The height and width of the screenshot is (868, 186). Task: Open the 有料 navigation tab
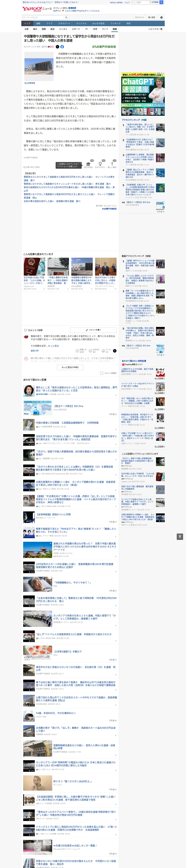click(x=128, y=24)
